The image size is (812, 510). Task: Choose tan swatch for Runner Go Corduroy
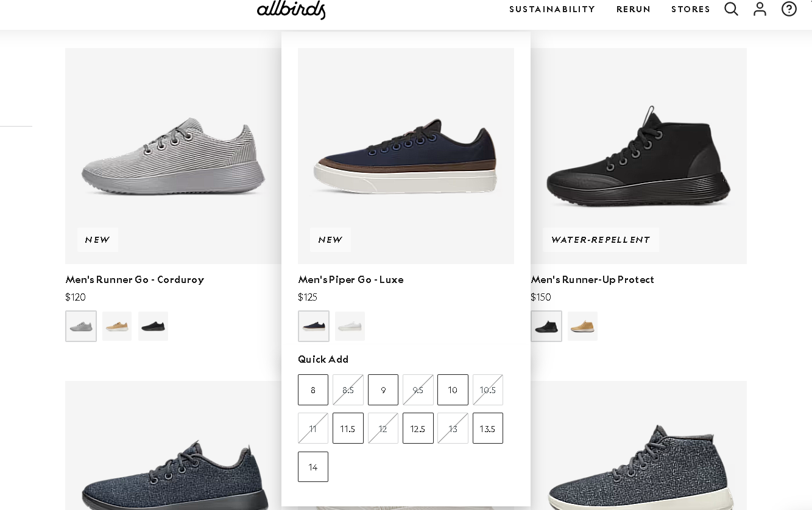(117, 326)
